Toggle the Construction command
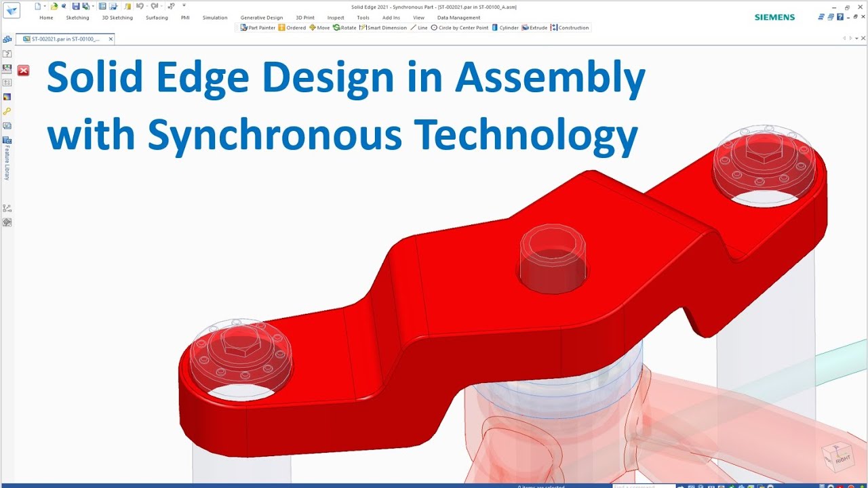 click(570, 28)
